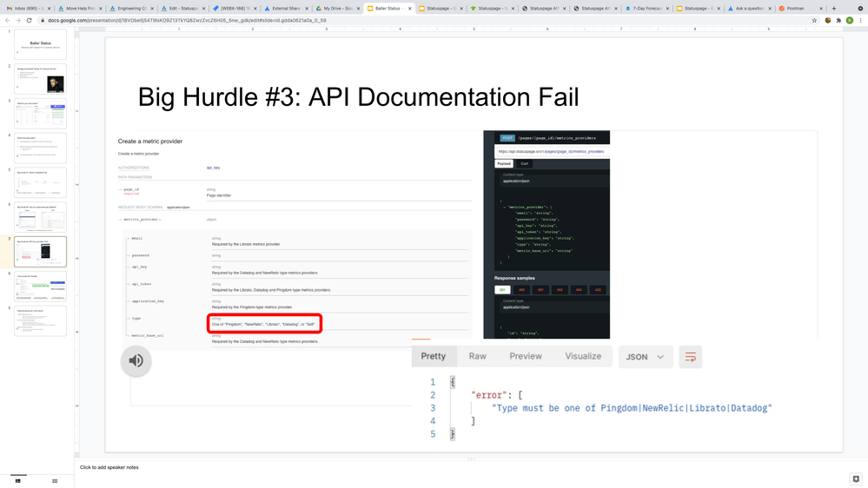The height and width of the screenshot is (488, 868).
Task: Click the metric_base_uri parameter name
Action: click(147, 336)
